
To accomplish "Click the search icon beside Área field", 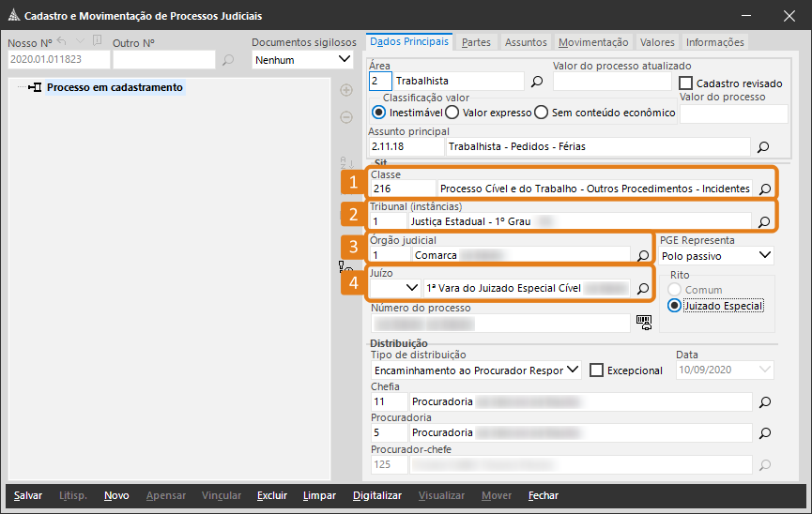I will (x=537, y=82).
